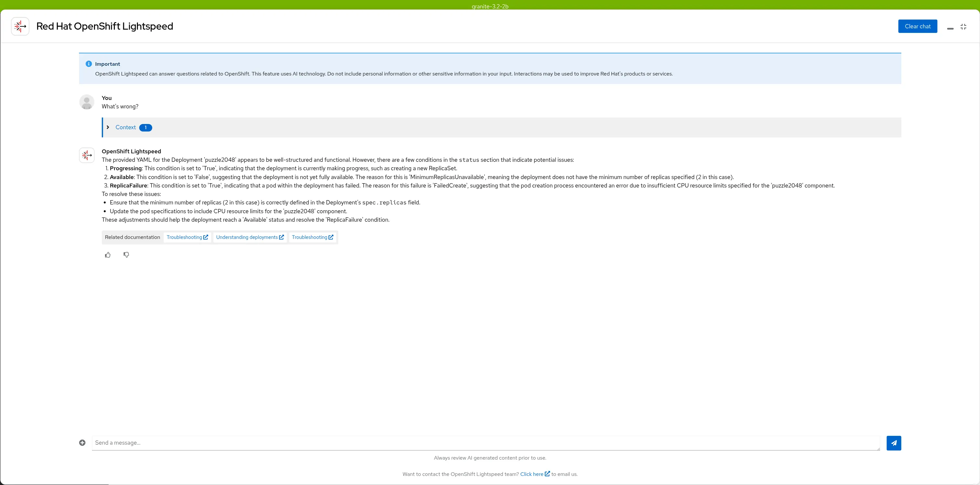The image size is (980, 485).
Task: Open the first Troubleshooting documentation link
Action: coord(187,237)
